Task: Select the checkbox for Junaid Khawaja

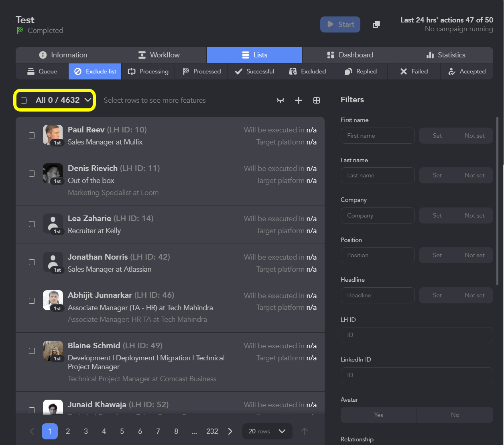Action: (x=32, y=410)
